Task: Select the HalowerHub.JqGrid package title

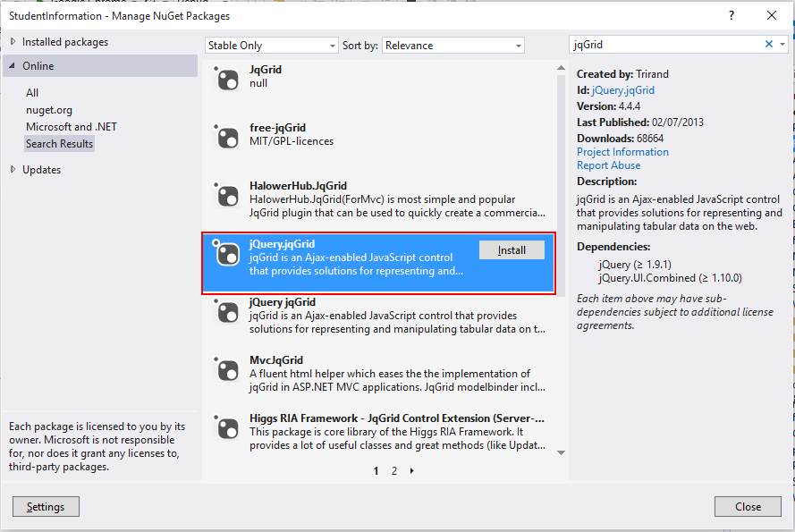Action: pyautogui.click(x=298, y=186)
